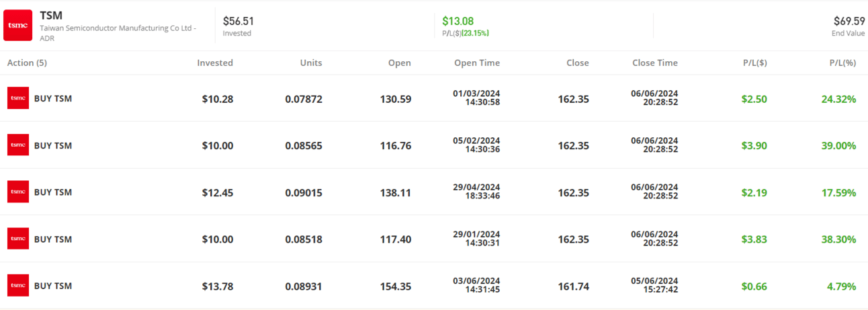Select BUY TSM row with 39.00% gain
The width and height of the screenshot is (868, 310).
tap(53, 145)
